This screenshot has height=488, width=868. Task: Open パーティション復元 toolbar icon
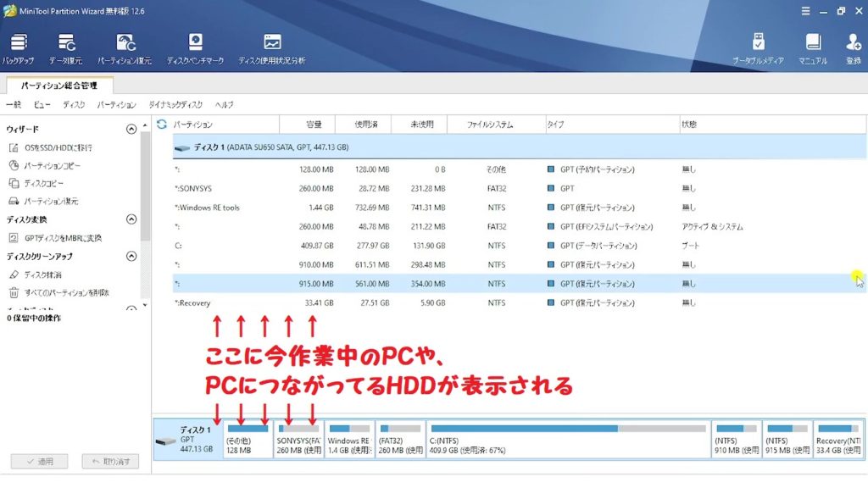coord(125,48)
